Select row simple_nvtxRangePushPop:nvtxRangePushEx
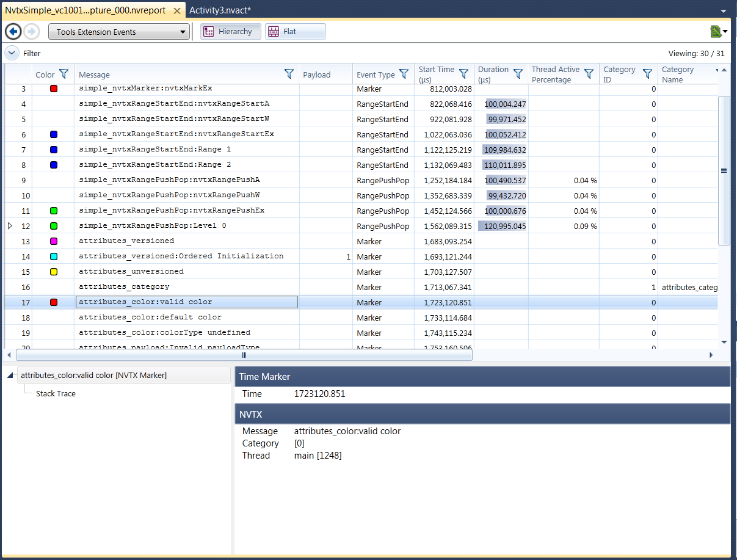Image resolution: width=737 pixels, height=560 pixels. (361, 211)
